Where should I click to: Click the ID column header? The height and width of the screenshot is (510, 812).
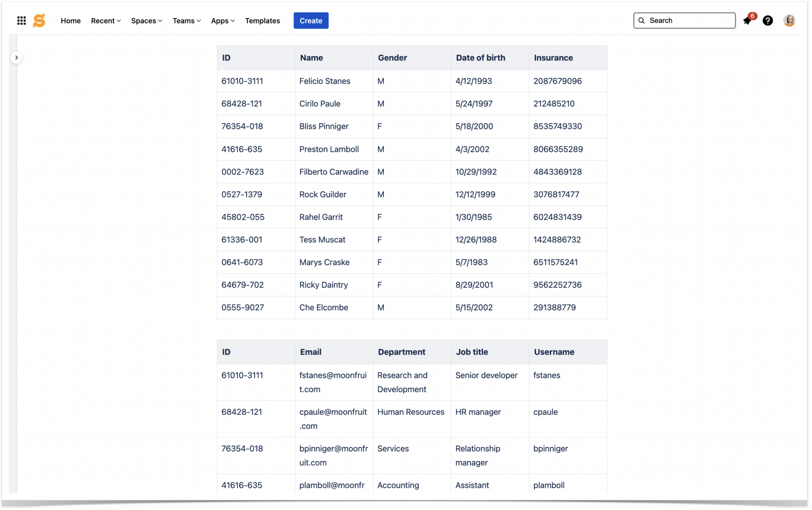pyautogui.click(x=226, y=58)
